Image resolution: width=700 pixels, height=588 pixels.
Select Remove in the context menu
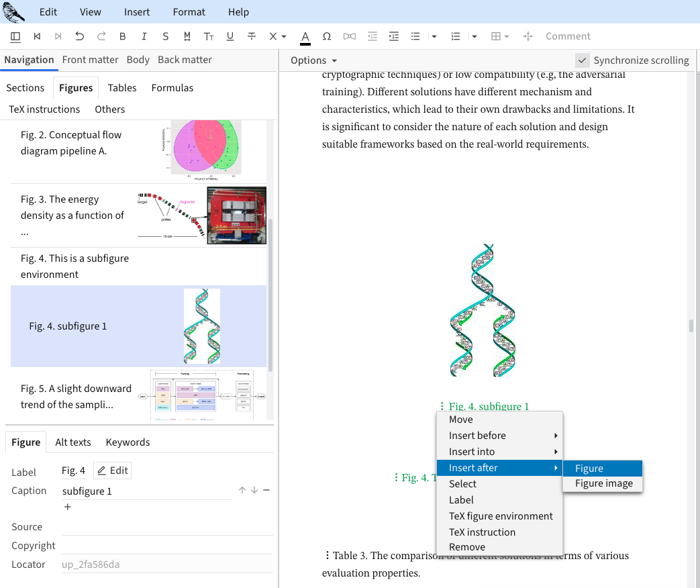467,547
